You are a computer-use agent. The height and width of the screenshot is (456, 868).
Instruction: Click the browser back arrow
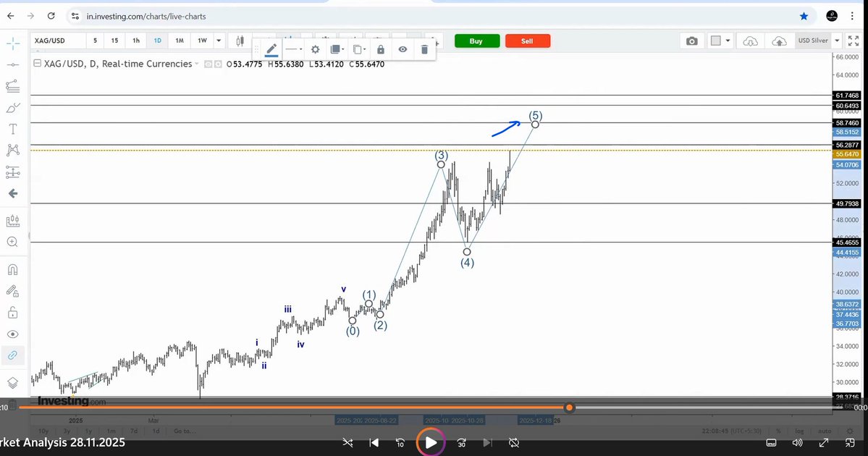click(x=11, y=16)
